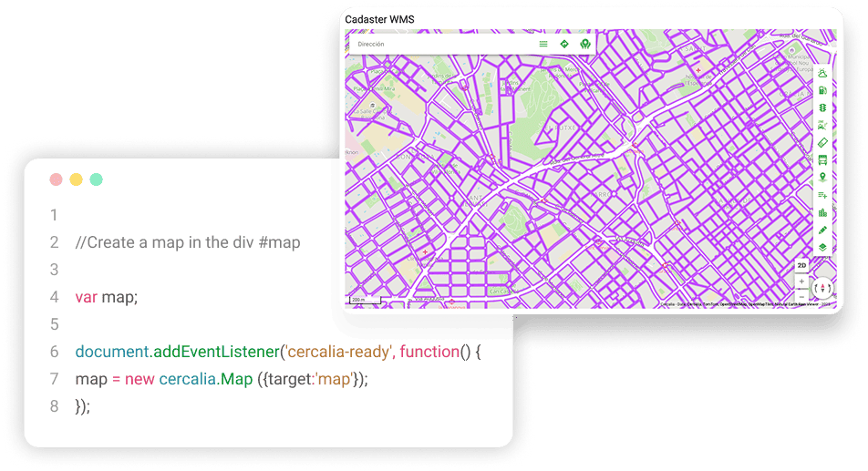The width and height of the screenshot is (868, 471).
Task: Open the route directions tool
Action: pyautogui.click(x=564, y=45)
